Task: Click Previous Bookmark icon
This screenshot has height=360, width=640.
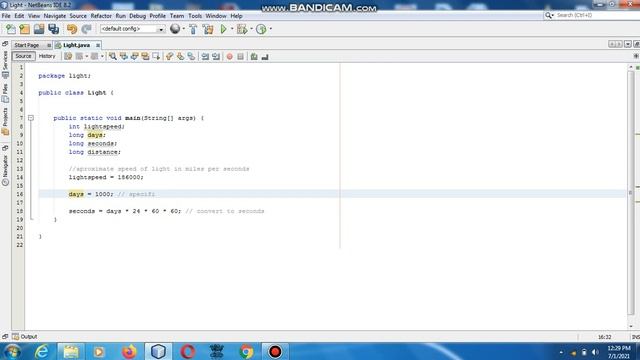Action: (169, 56)
